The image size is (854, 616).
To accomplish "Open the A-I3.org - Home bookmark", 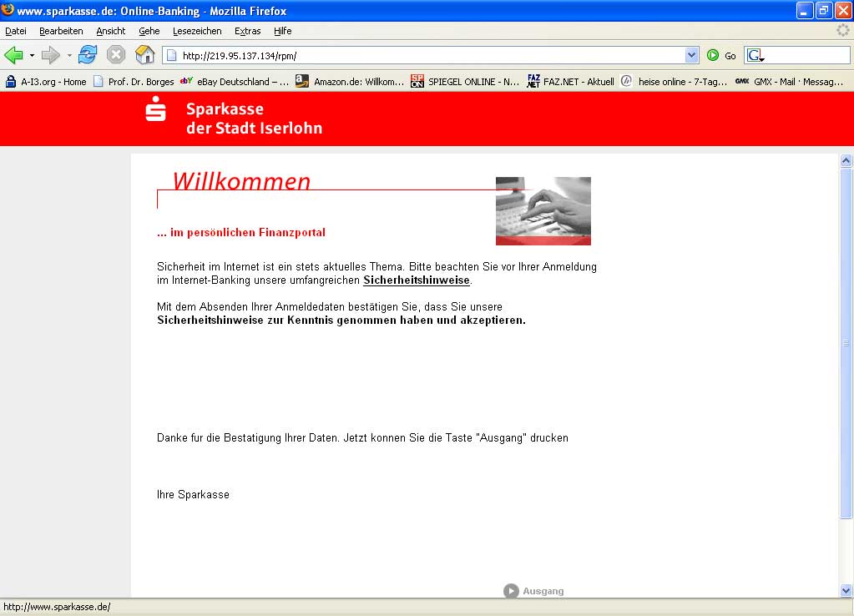I will [x=46, y=82].
